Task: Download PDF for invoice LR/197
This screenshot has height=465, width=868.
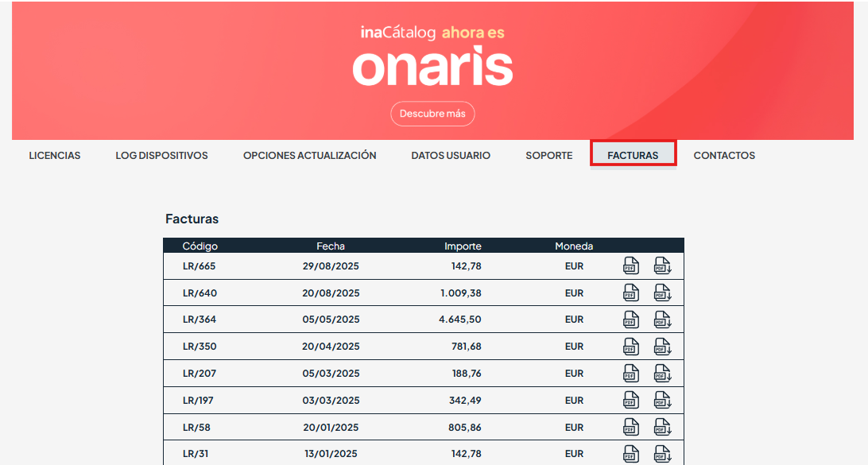Action: [663, 401]
